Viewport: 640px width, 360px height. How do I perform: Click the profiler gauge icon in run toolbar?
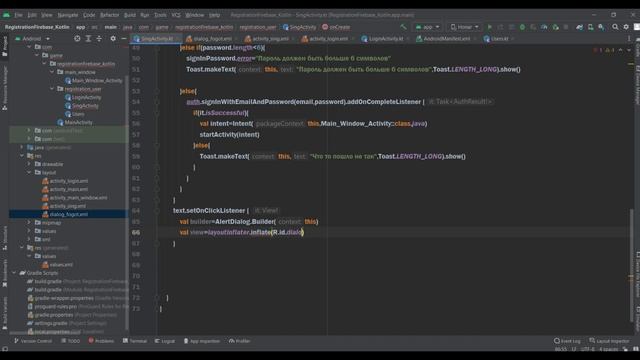click(x=544, y=27)
